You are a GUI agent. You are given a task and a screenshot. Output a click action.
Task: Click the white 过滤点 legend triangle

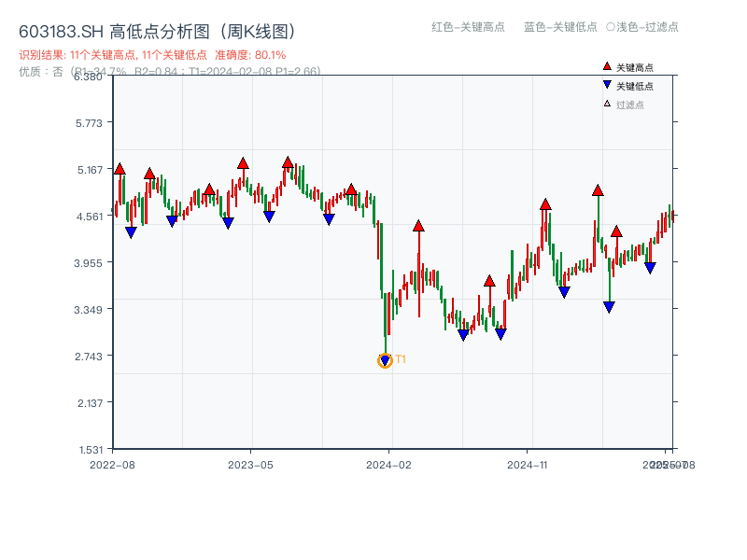(607, 104)
